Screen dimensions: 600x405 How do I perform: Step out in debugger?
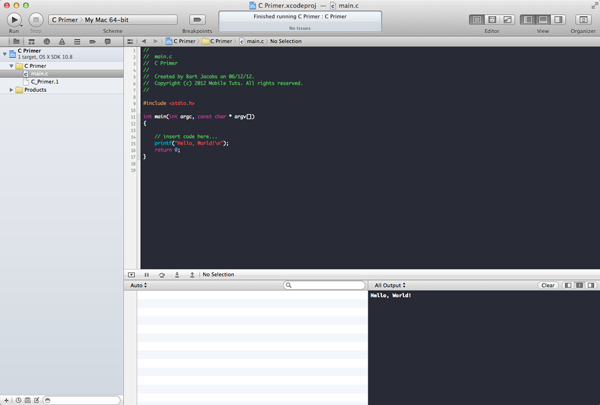coord(192,275)
